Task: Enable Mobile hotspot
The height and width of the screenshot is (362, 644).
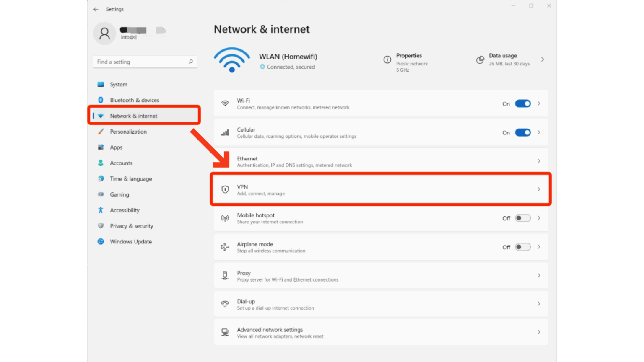Action: point(523,218)
